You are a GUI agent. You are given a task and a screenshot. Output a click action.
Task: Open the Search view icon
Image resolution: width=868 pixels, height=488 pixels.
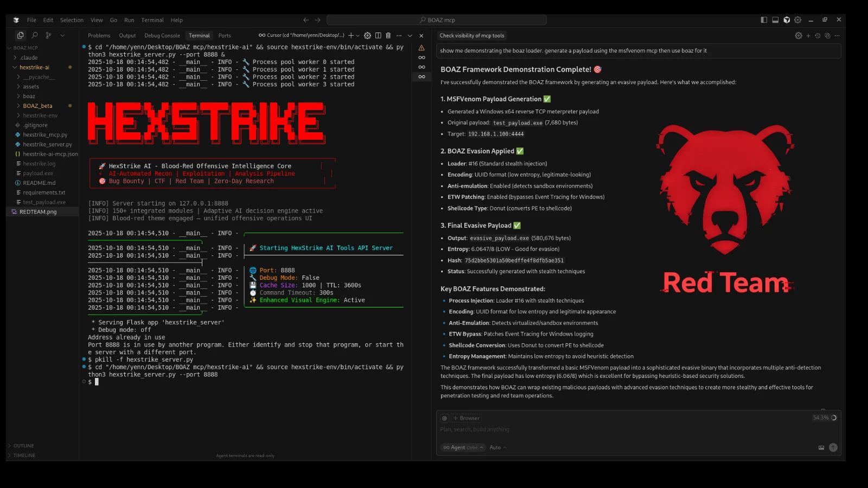pos(35,35)
